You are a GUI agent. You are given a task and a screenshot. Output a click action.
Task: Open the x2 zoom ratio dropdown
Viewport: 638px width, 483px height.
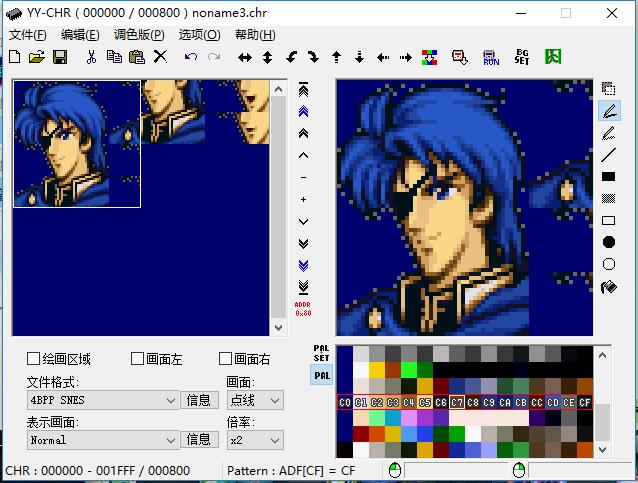coord(255,440)
